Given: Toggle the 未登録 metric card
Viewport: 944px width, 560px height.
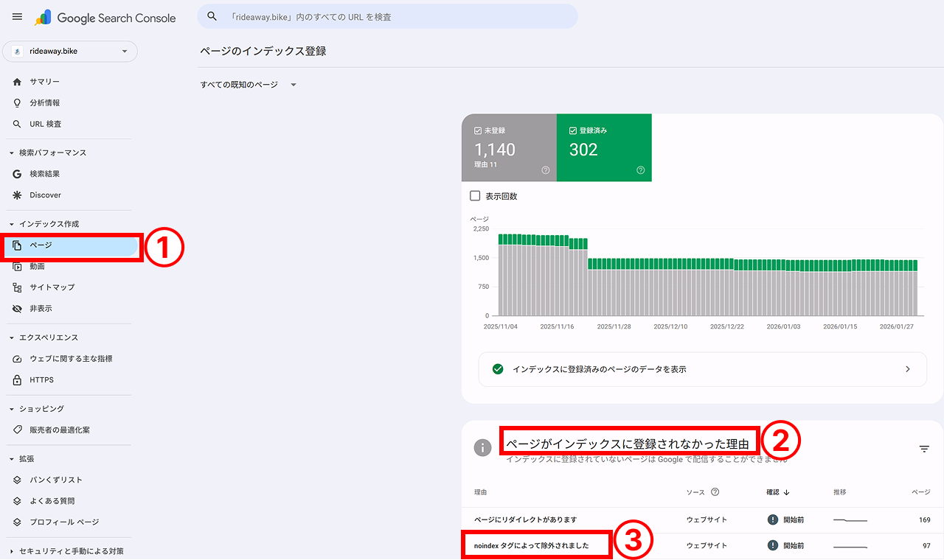Looking at the screenshot, I should (x=509, y=147).
